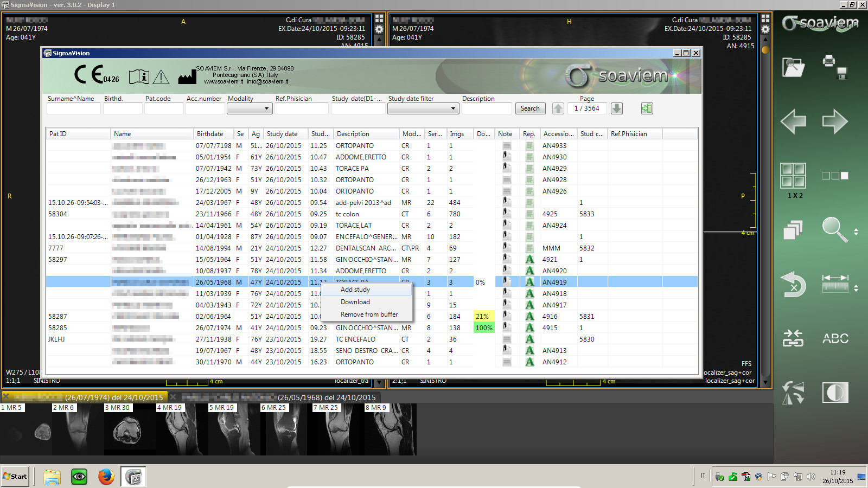Image resolution: width=868 pixels, height=488 pixels.
Task: Select thumbnail 5 MR 19
Action: [234, 429]
